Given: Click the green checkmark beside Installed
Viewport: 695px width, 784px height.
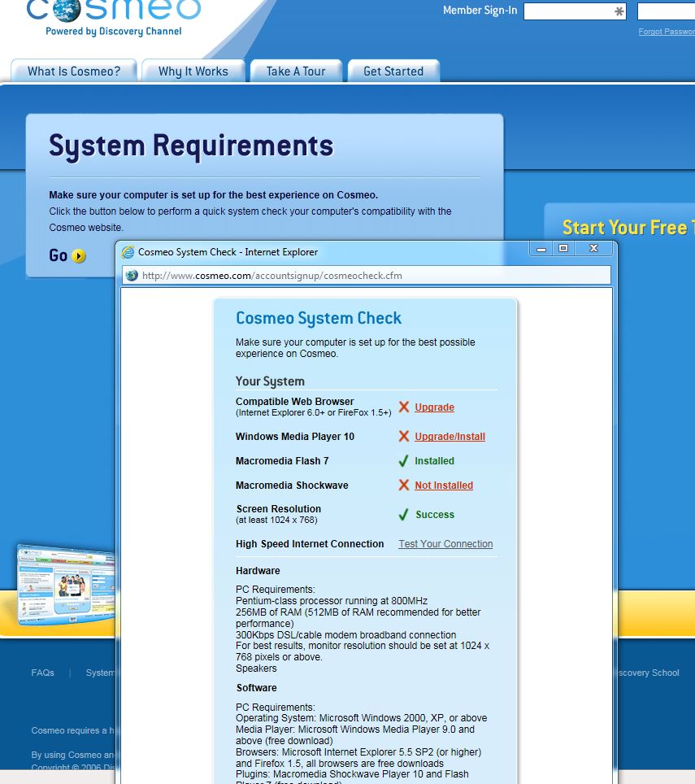Looking at the screenshot, I should (x=404, y=461).
